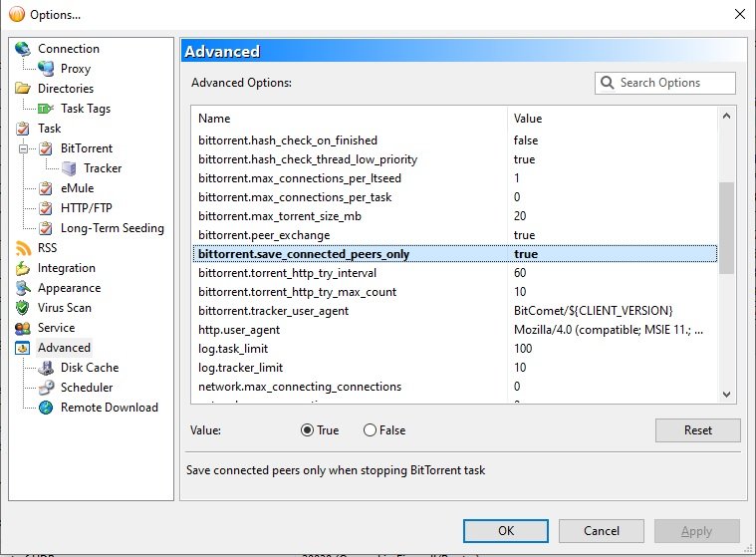This screenshot has width=756, height=557.
Task: Open the RSS feed icon
Action: 23,248
